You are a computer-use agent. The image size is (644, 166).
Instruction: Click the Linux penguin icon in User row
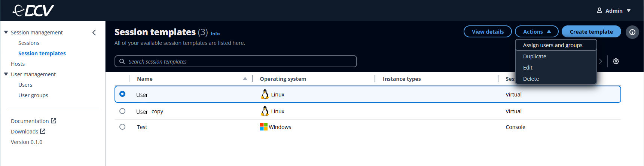pyautogui.click(x=265, y=95)
